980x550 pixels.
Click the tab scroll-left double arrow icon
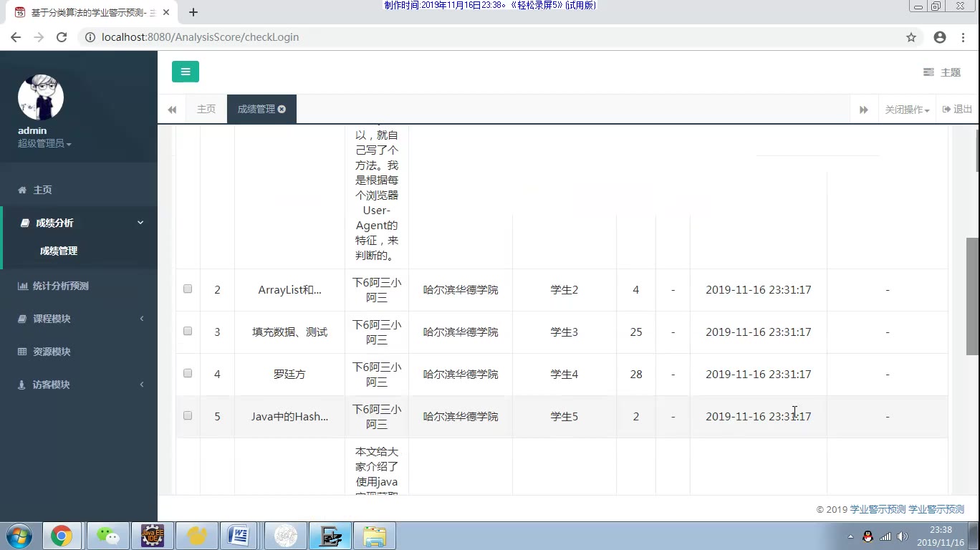[172, 110]
